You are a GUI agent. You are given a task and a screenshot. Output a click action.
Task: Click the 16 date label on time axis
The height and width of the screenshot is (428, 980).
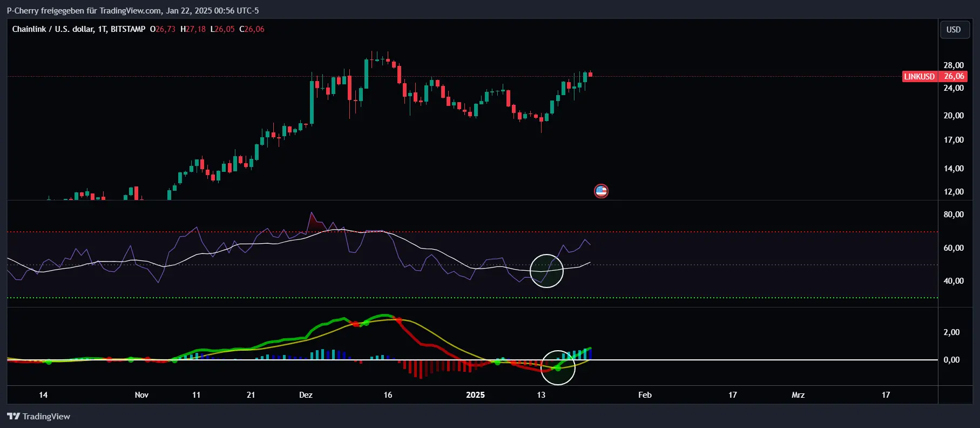pos(388,394)
